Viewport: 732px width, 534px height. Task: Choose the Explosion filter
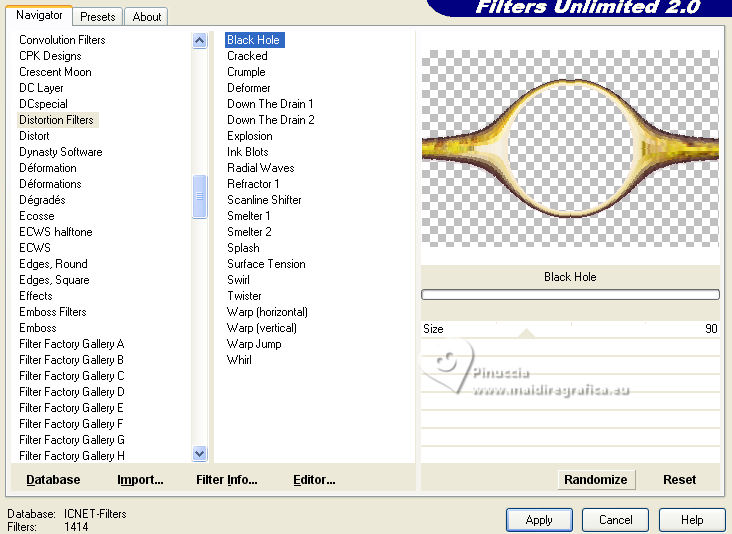click(x=250, y=136)
